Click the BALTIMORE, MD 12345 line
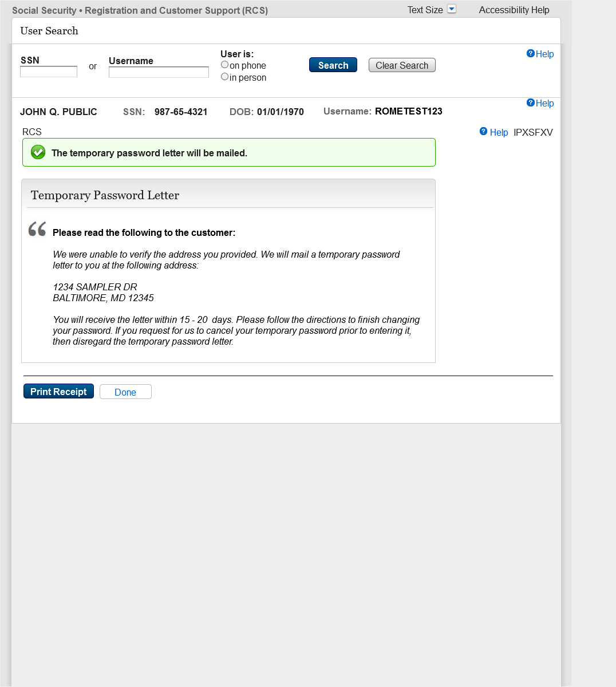This screenshot has width=616, height=687. tap(104, 298)
